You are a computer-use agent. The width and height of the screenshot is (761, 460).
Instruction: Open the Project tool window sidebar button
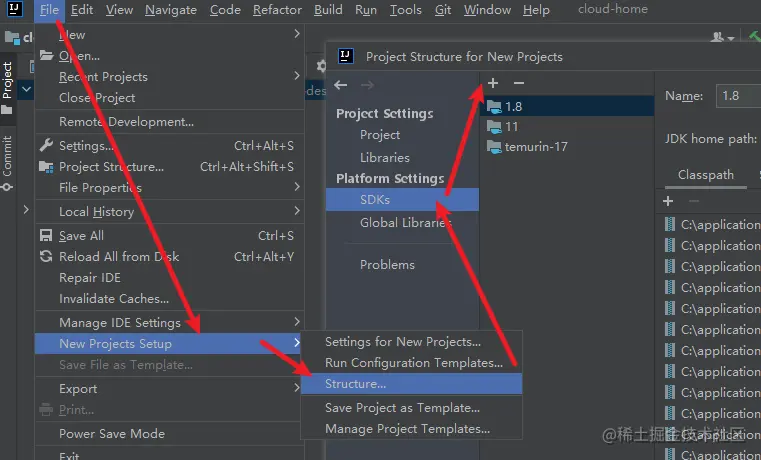[x=8, y=82]
